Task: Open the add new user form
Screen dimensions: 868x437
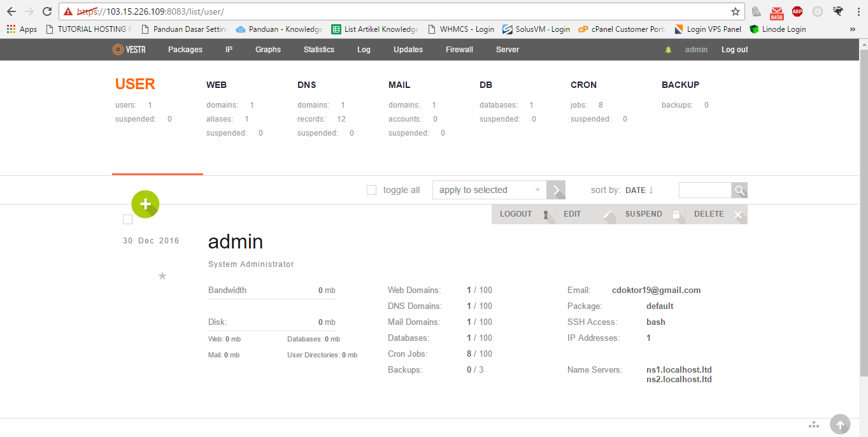Action: point(145,204)
